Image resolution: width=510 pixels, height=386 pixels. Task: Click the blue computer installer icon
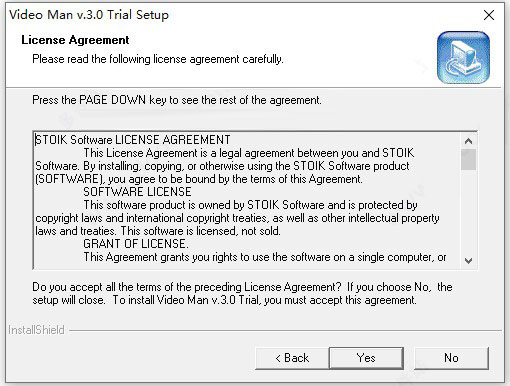[463, 57]
